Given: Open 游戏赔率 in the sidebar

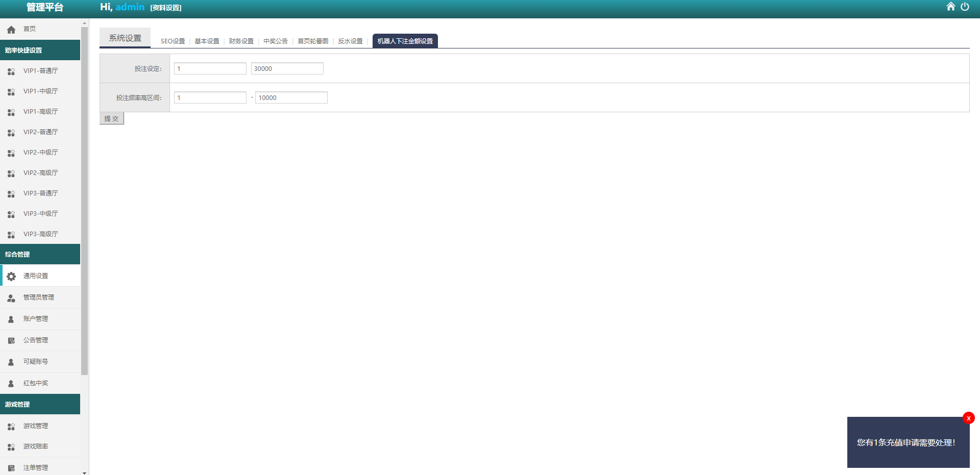Looking at the screenshot, I should [36, 446].
